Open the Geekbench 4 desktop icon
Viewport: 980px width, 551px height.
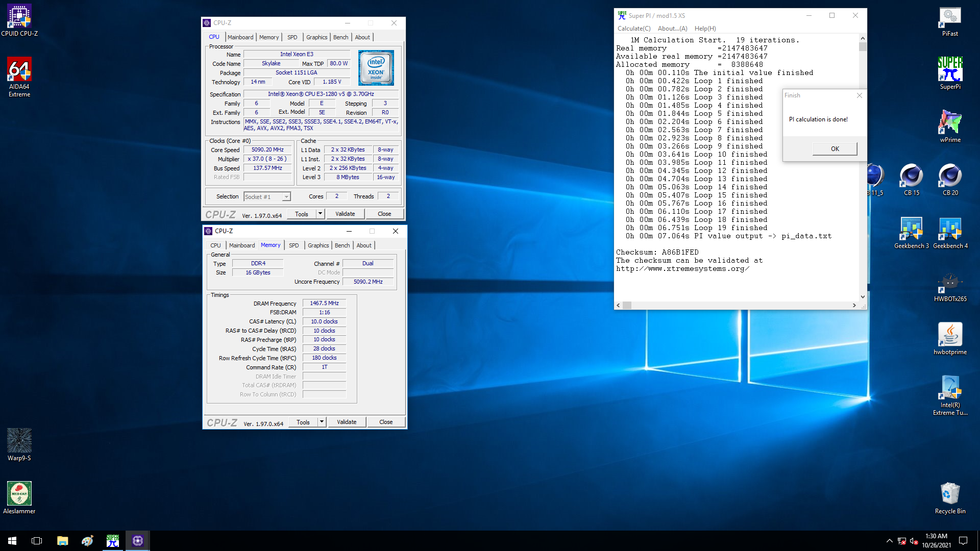click(x=950, y=233)
